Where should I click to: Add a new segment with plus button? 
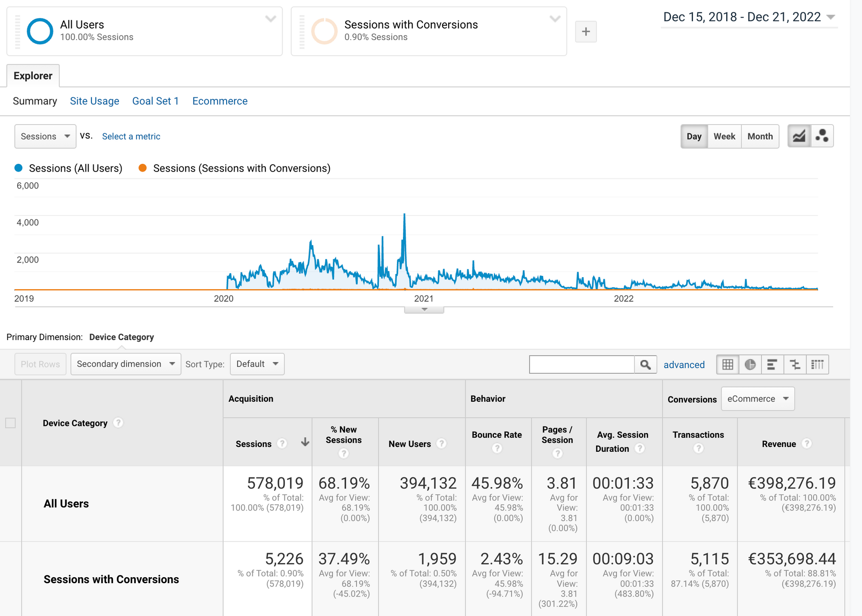click(x=586, y=31)
